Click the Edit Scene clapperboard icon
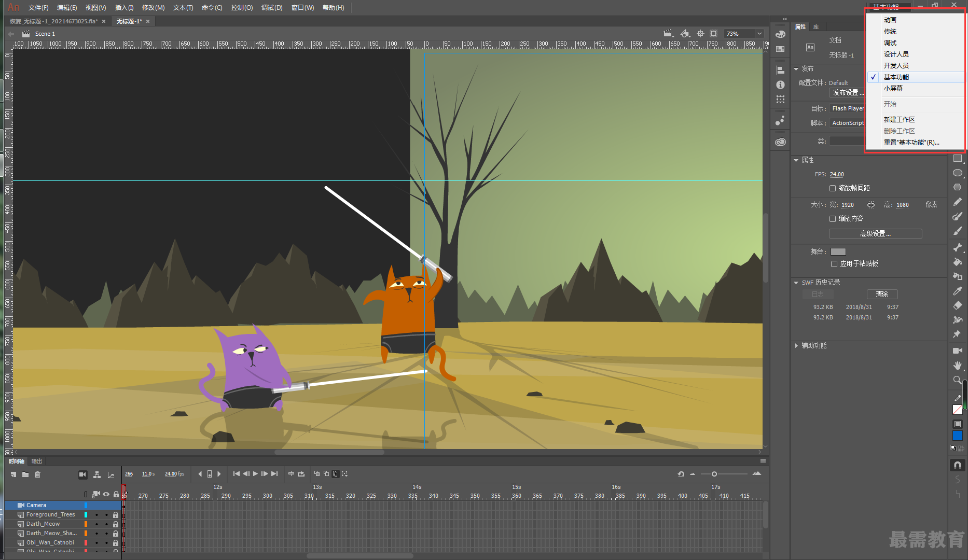The height and width of the screenshot is (560, 968). click(x=668, y=33)
